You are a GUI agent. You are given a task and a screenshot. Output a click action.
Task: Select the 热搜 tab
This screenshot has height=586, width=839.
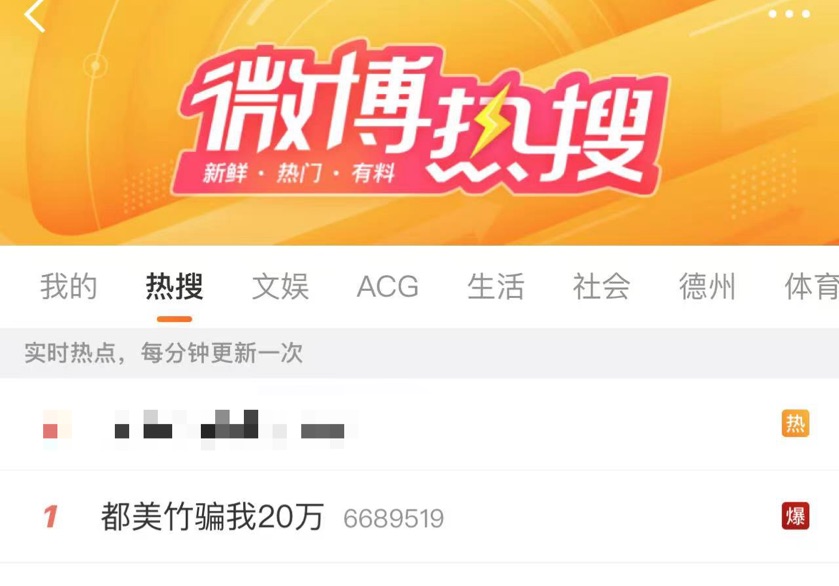[174, 286]
